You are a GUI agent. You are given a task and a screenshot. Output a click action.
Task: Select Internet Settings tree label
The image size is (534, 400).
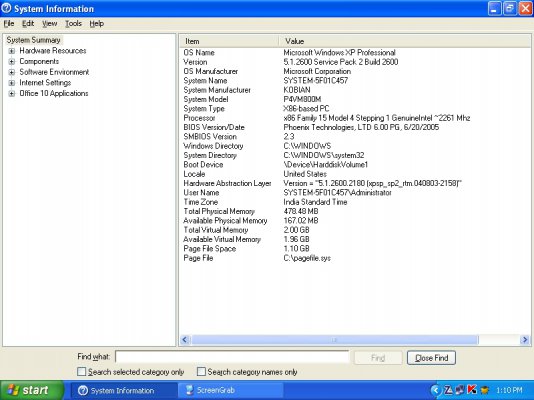click(x=45, y=83)
